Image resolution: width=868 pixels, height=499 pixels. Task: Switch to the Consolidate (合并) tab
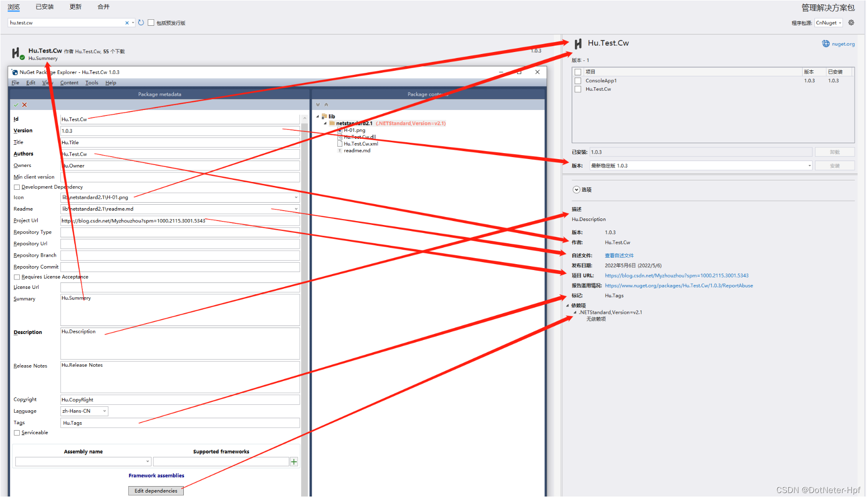104,7
